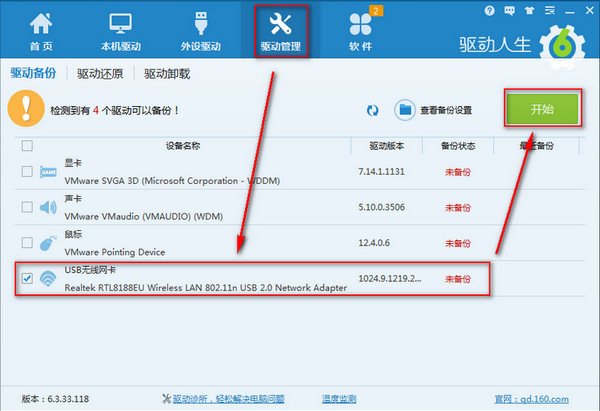Click the orange exclamation warning icon
The height and width of the screenshot is (411, 600).
tap(26, 108)
